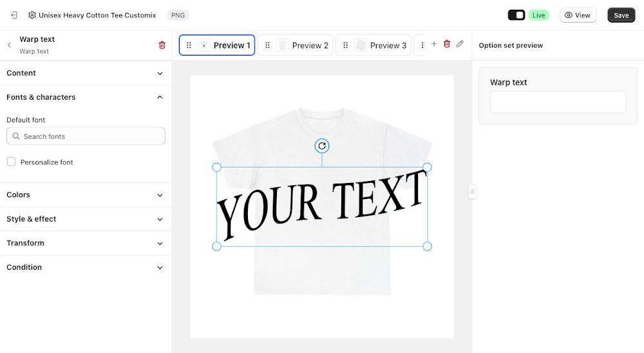Click the Preview 1 shirt thumbnail
The image size is (644, 353).
(x=204, y=45)
